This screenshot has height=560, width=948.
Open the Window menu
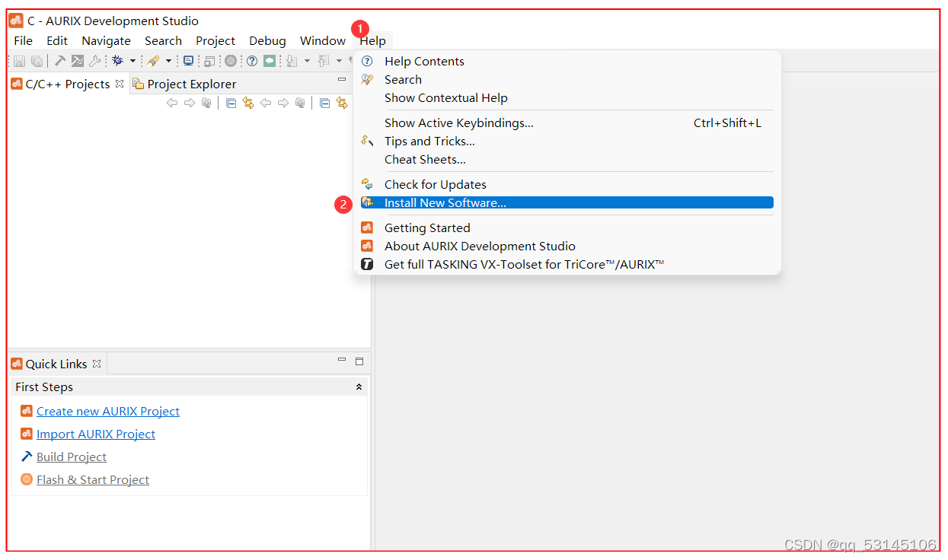(323, 40)
